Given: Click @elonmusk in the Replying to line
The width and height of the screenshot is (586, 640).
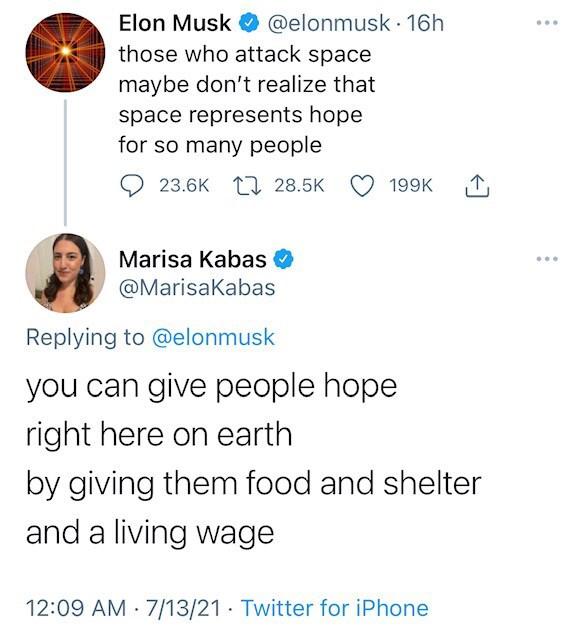Looking at the screenshot, I should pos(213,337).
